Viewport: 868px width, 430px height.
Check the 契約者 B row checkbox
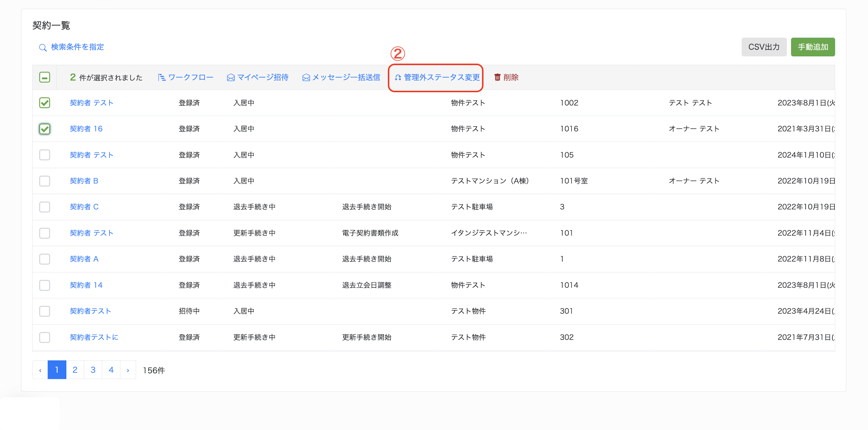(45, 181)
